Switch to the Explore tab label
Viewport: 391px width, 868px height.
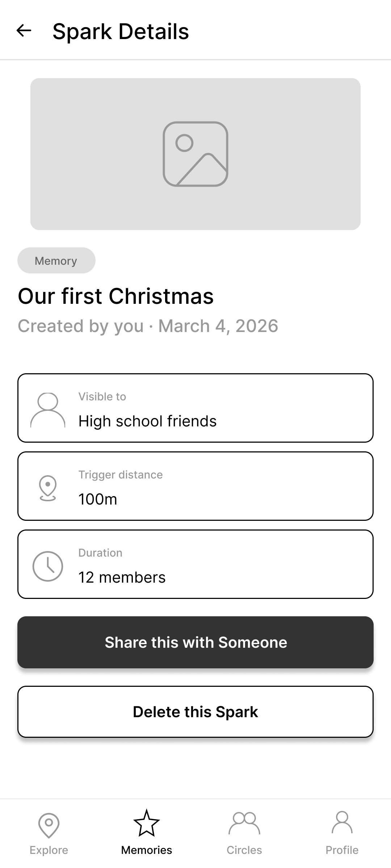tap(49, 850)
